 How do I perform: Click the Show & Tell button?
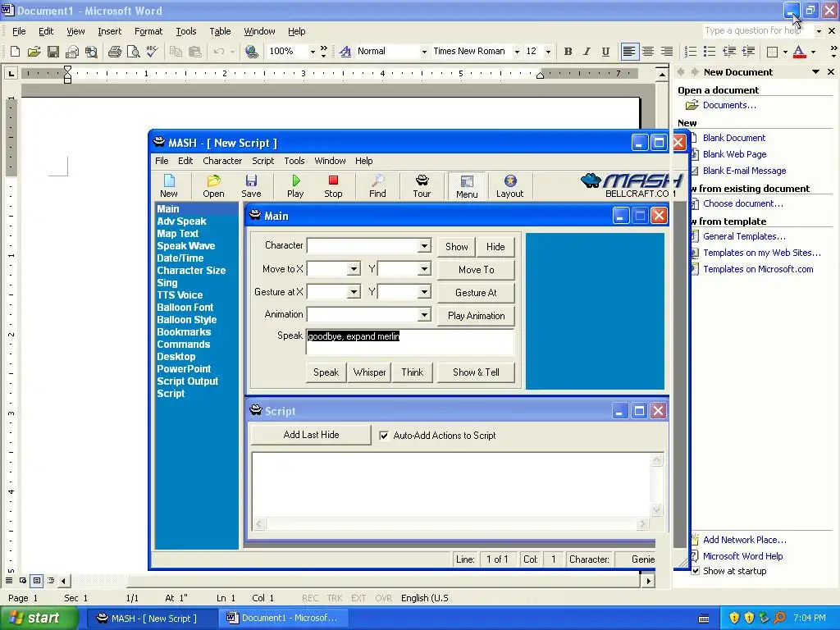(476, 372)
